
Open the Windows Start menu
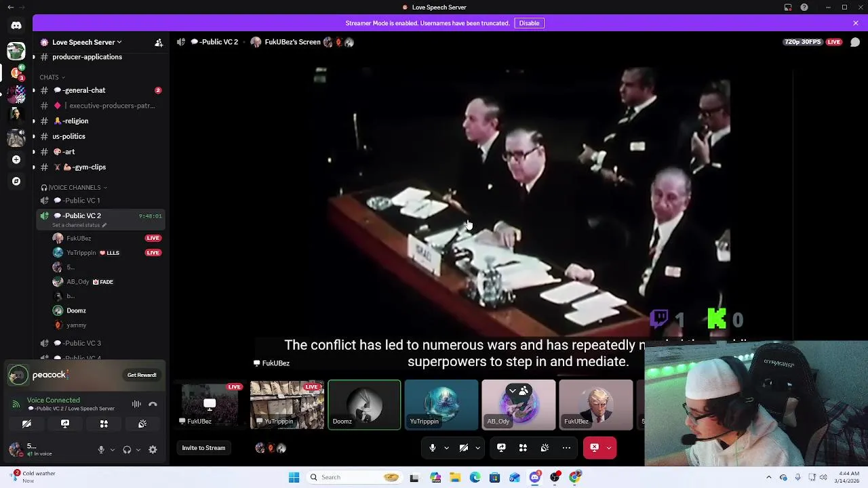[294, 477]
